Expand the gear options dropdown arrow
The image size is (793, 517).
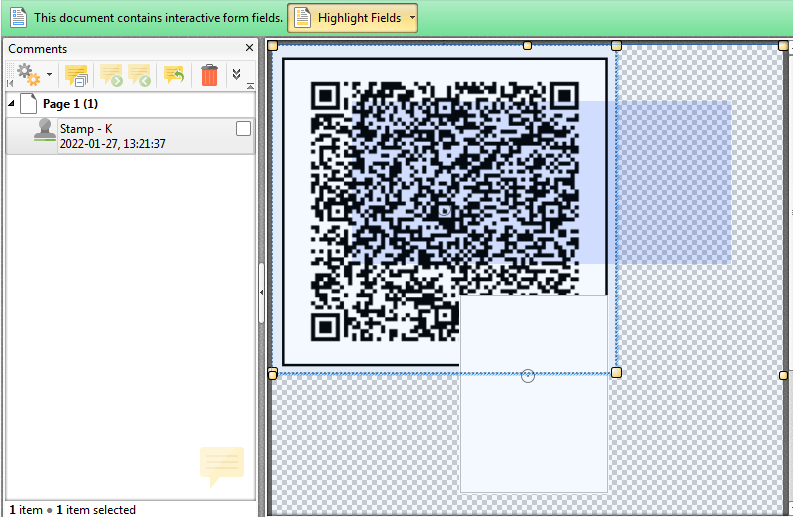click(x=50, y=74)
